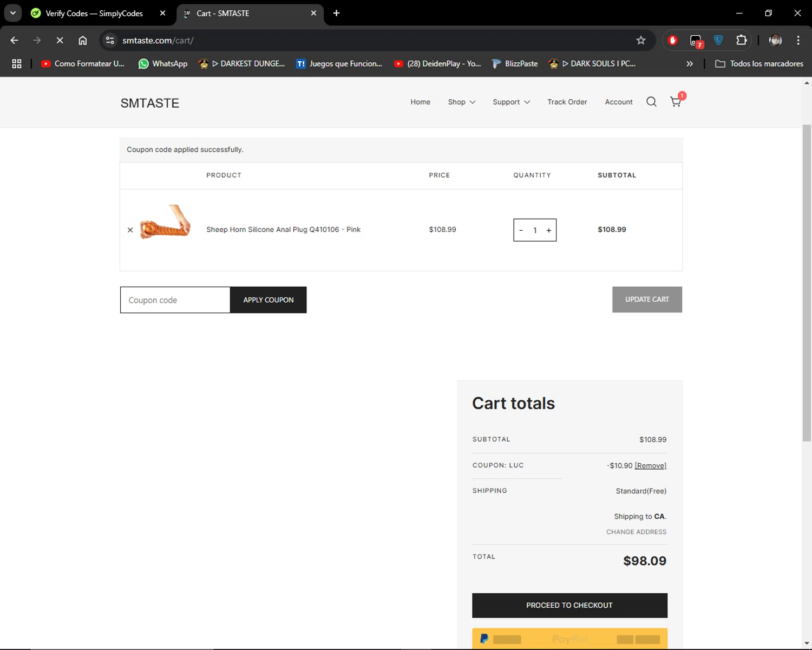Switch to the Verify Codes SimplyCodes tab

click(x=93, y=13)
